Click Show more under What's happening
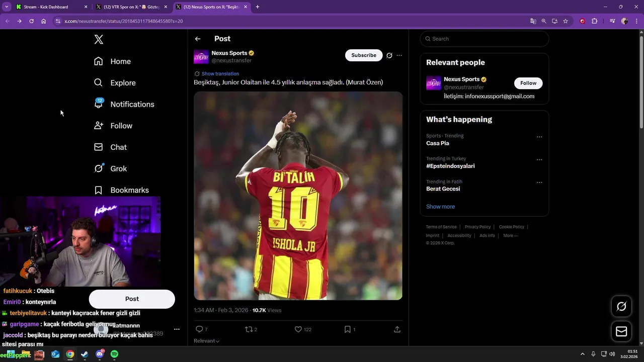This screenshot has height=362, width=644. (x=440, y=207)
